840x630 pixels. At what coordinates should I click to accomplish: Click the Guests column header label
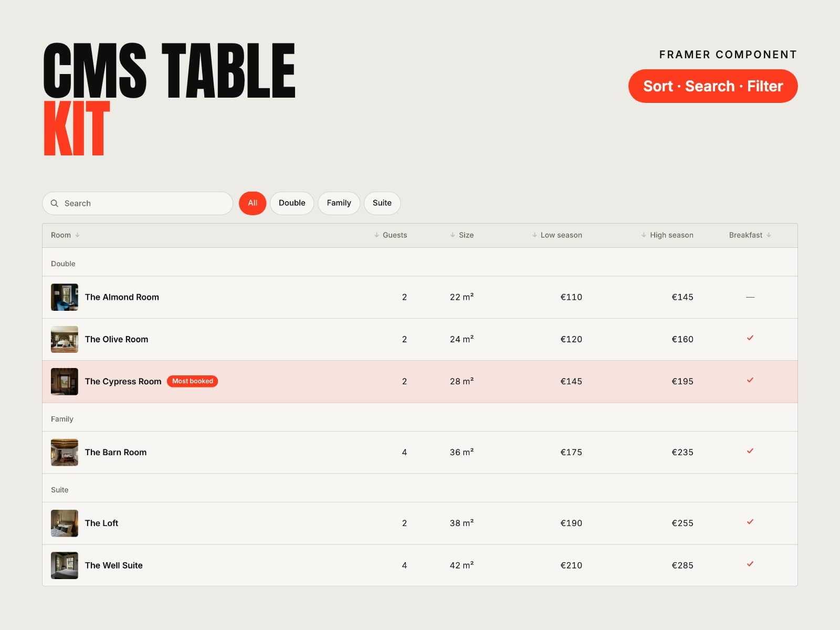coord(395,235)
